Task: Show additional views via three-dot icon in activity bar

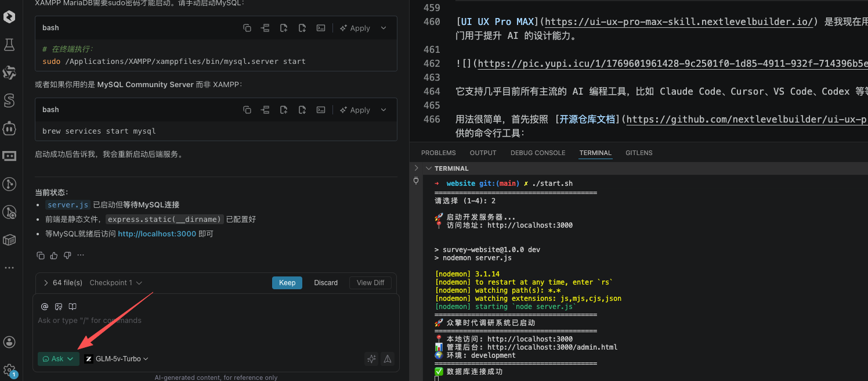Action: tap(9, 268)
